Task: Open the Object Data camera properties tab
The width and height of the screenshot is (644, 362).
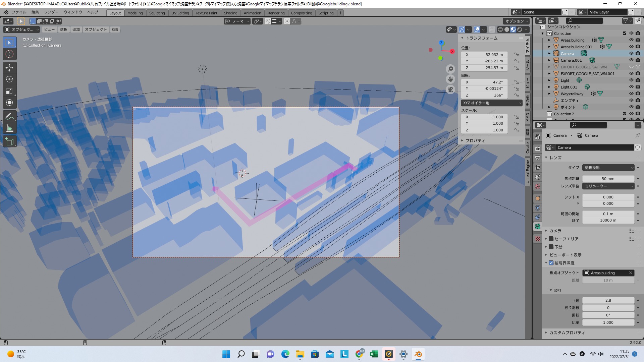Action: tap(538, 227)
